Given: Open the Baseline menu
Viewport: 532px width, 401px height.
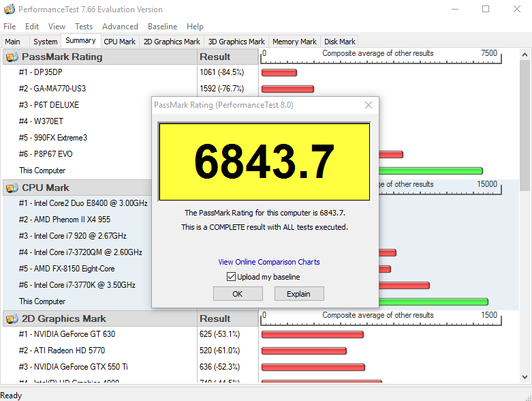Looking at the screenshot, I should tap(162, 27).
